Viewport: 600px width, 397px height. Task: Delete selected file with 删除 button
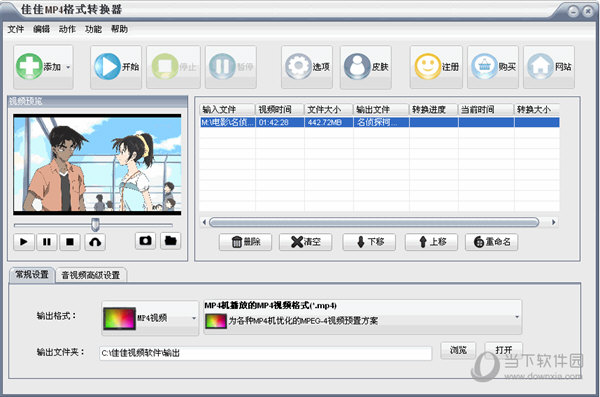coord(245,242)
